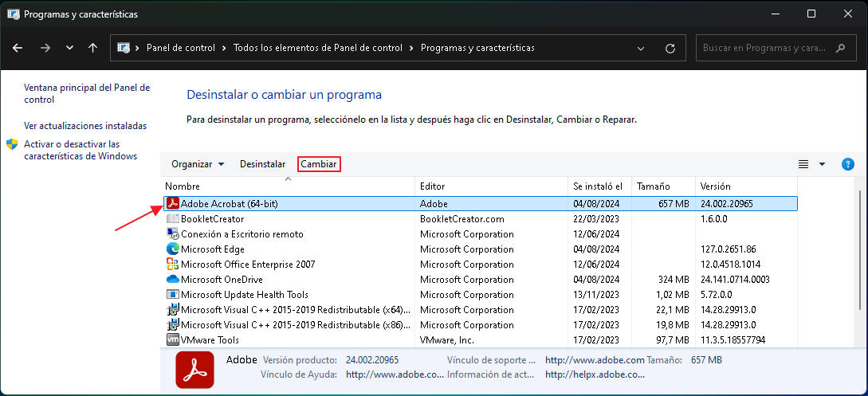Select BookletCreator program name
Screen dimensions: 868x396
(213, 219)
